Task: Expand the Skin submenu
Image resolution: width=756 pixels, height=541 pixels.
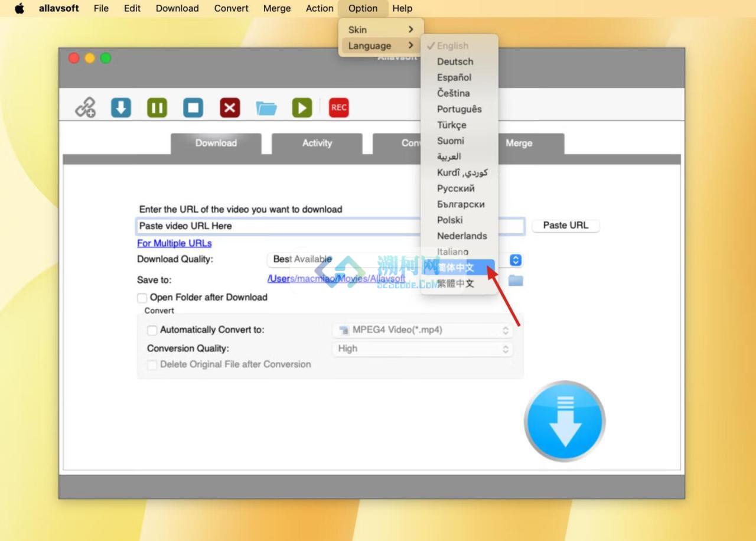Action: pyautogui.click(x=381, y=30)
